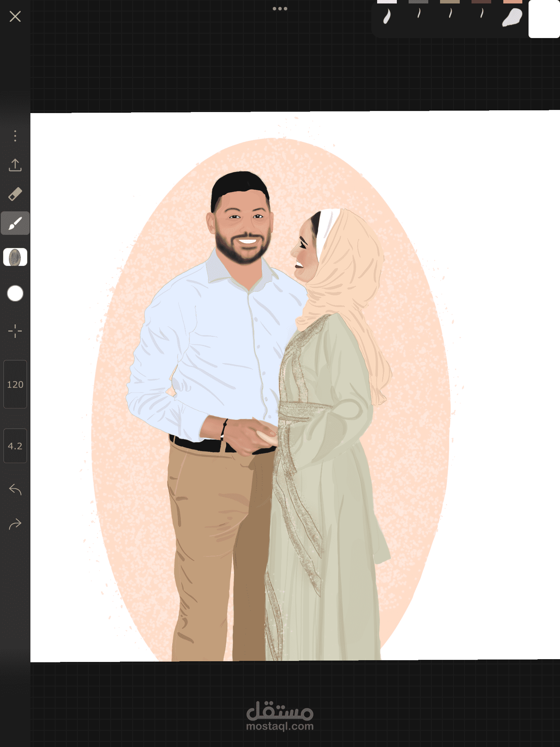This screenshot has width=560, height=747.
Task: Pick the dark brown recent color swatch
Action: tap(481, 2)
